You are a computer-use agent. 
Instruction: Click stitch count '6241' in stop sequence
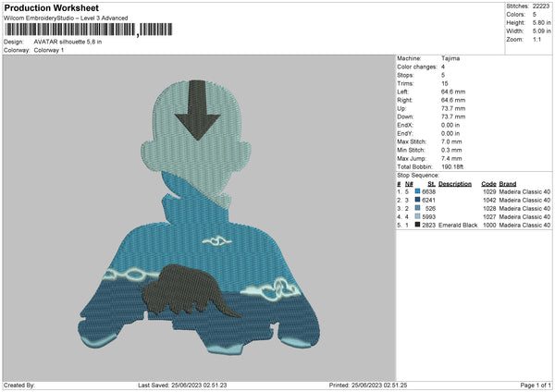428,201
